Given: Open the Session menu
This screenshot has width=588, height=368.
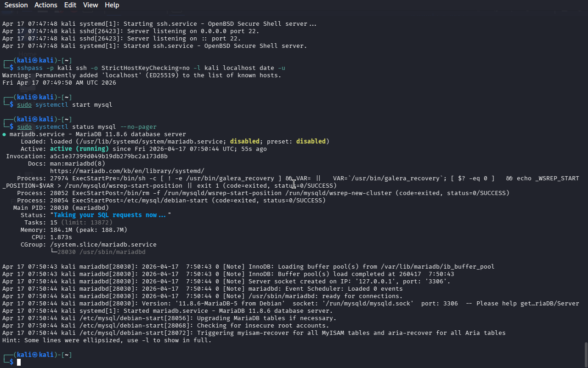Looking at the screenshot, I should click(x=16, y=5).
